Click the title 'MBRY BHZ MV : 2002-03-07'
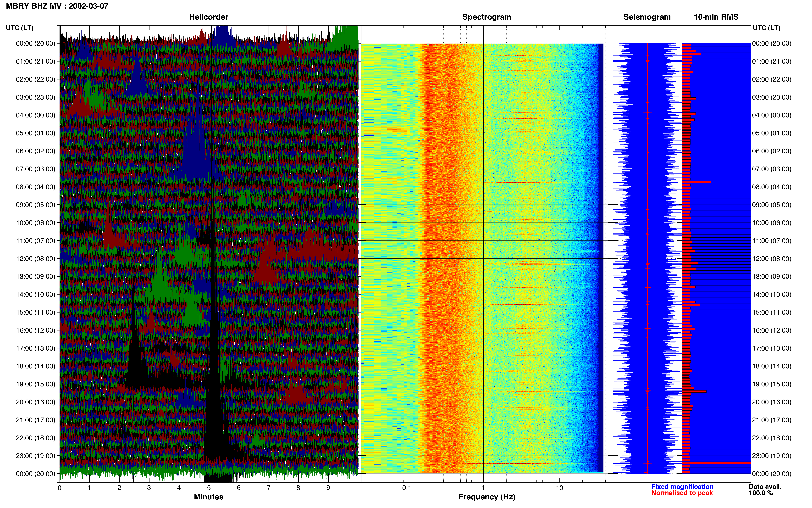Image resolution: width=812 pixels, height=508 pixels. click(x=57, y=6)
